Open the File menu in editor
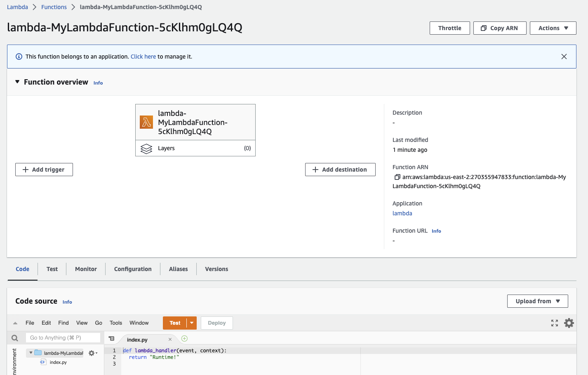 (x=30, y=323)
